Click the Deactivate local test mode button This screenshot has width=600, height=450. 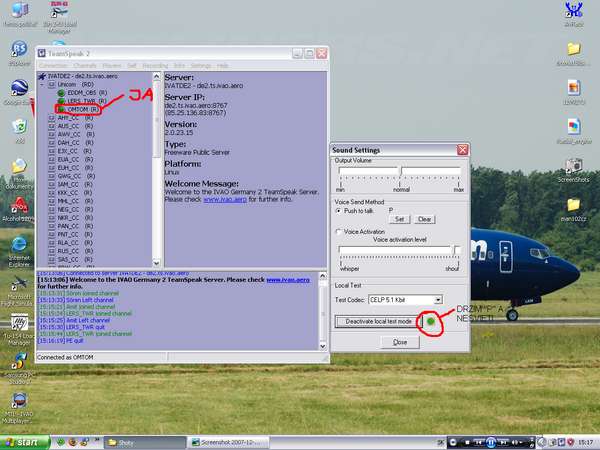pyautogui.click(x=378, y=321)
